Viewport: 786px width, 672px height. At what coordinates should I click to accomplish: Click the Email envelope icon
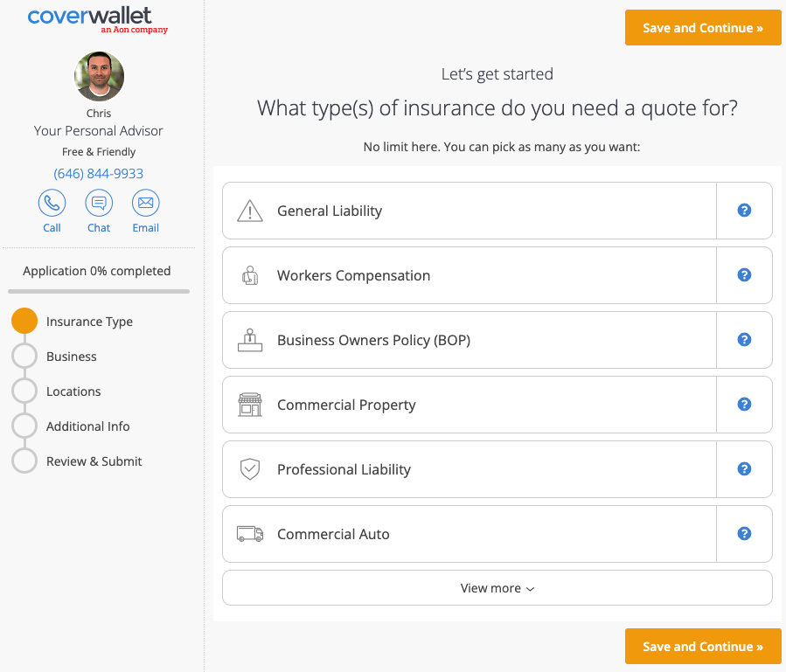click(x=145, y=204)
